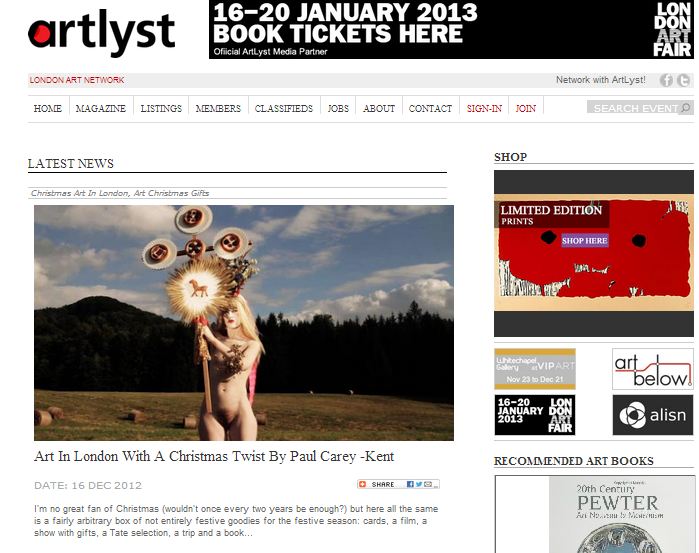
Task: Open the Art In London Christmas Twist headline
Action: (214, 456)
